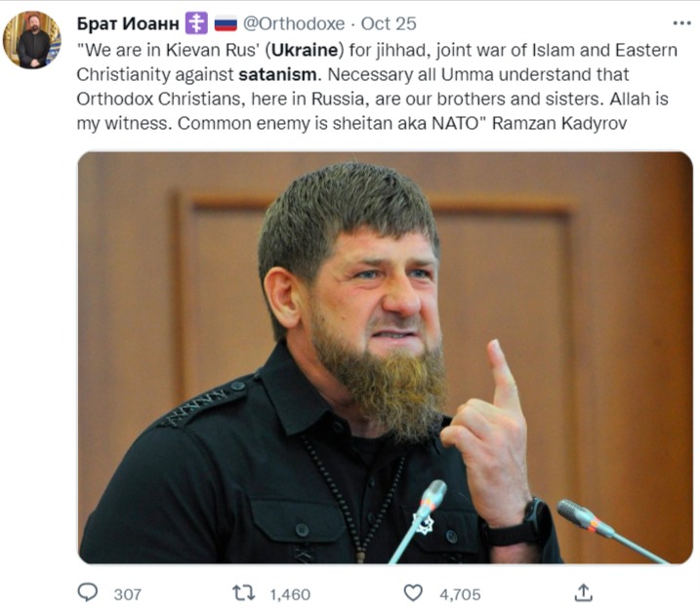Open the three-dot more options menu
This screenshot has width=700, height=616.
(x=681, y=23)
